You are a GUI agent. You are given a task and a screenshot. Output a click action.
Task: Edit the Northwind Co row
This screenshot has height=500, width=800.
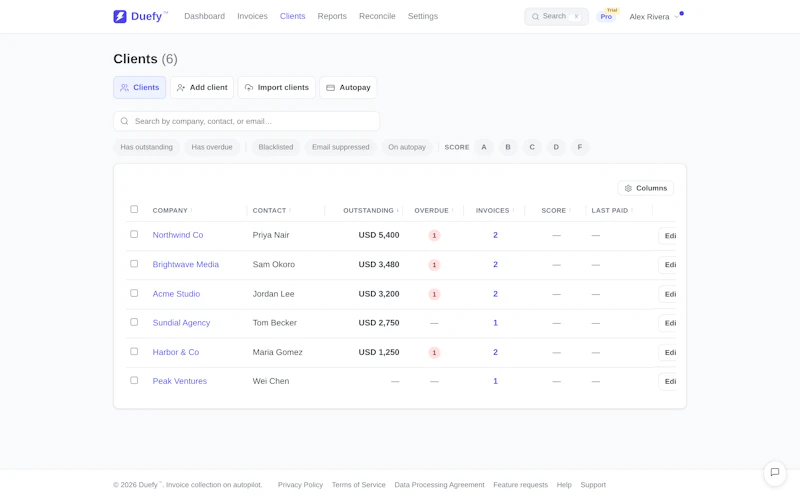pos(668,236)
